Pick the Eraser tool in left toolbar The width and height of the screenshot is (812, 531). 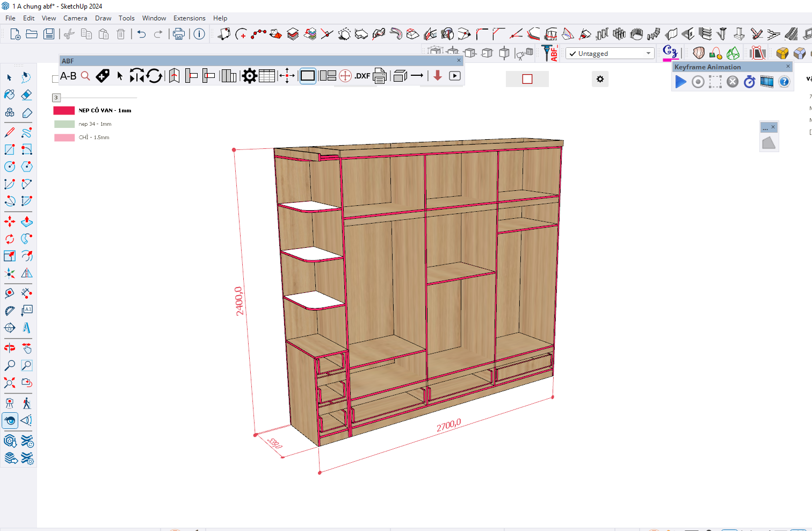(x=26, y=95)
